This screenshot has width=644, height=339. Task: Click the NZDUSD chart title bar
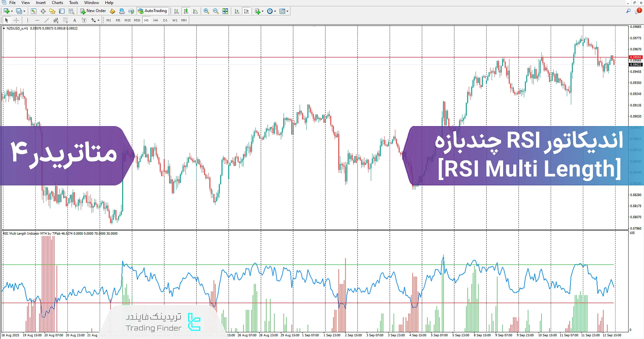click(x=40, y=29)
